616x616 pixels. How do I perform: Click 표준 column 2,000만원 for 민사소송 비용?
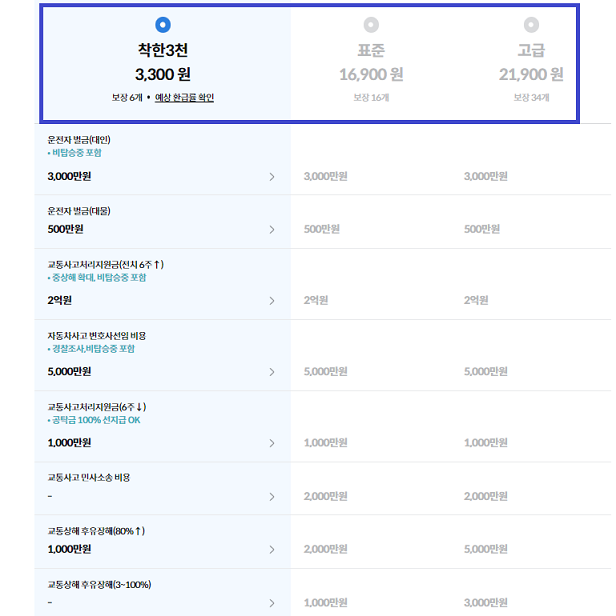[x=326, y=497]
